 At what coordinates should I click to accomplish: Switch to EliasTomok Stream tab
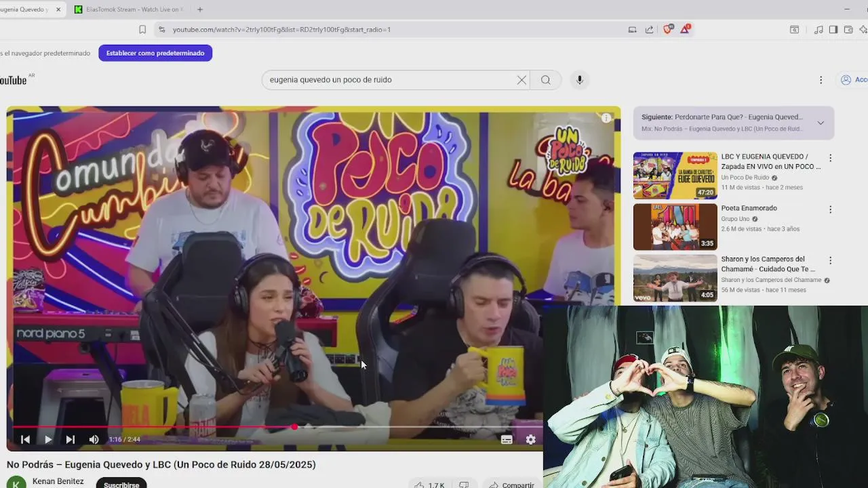point(129,9)
